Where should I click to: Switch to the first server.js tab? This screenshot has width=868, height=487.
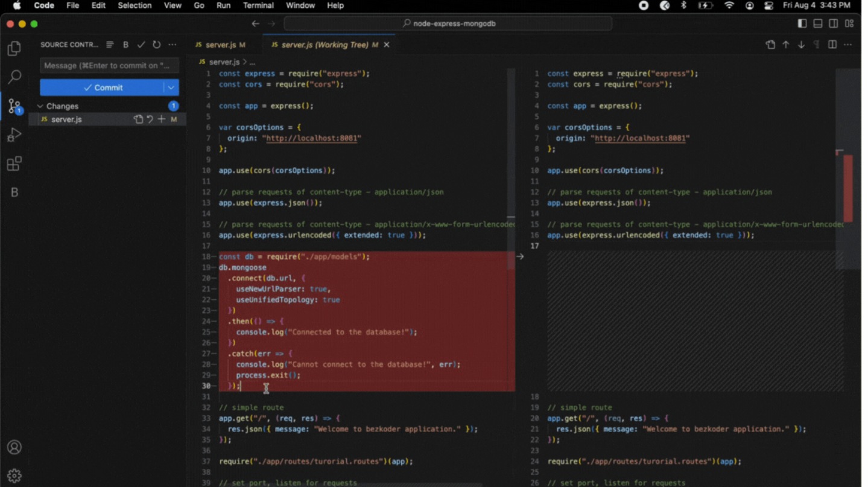tap(221, 44)
